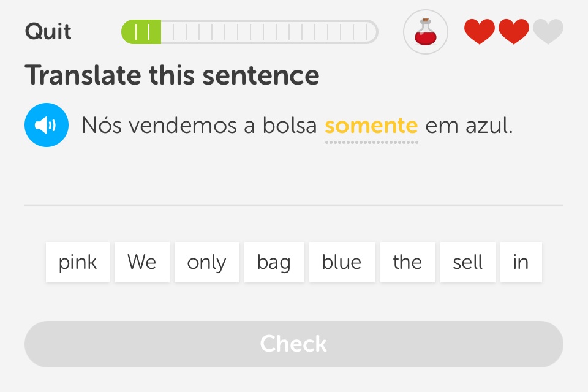
Task: Choose the "We" word tile
Action: pos(142,262)
